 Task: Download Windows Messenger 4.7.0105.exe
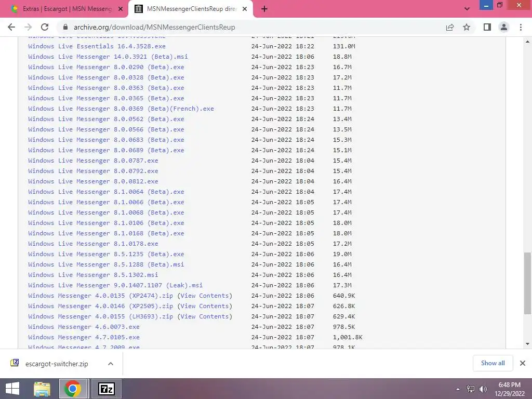[x=84, y=337]
